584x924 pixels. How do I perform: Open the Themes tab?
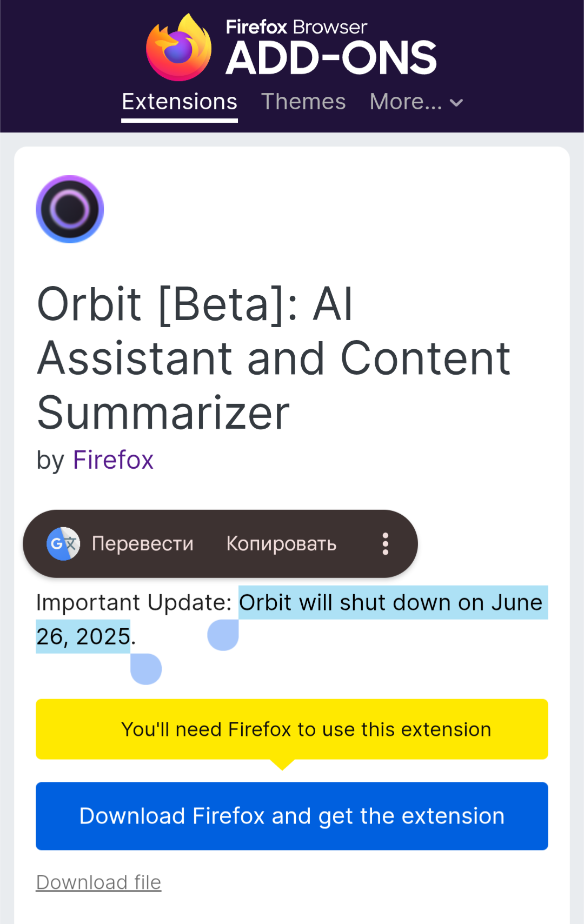[x=303, y=102]
